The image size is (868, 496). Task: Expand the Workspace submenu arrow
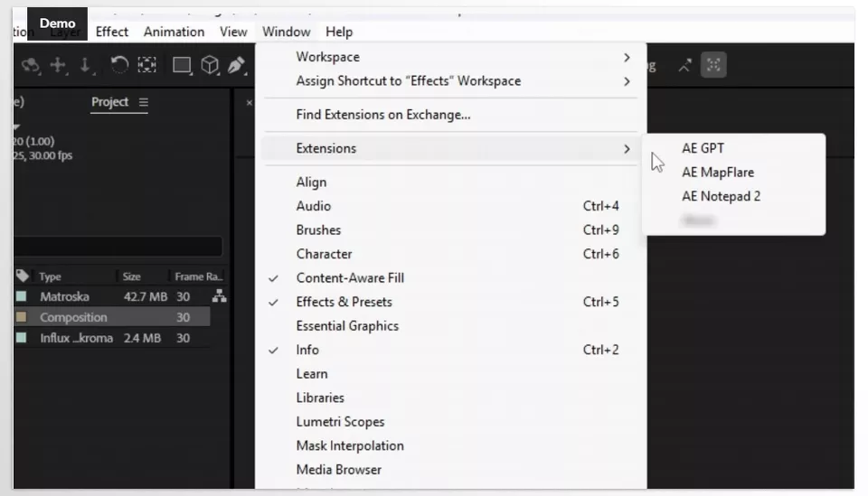click(627, 58)
